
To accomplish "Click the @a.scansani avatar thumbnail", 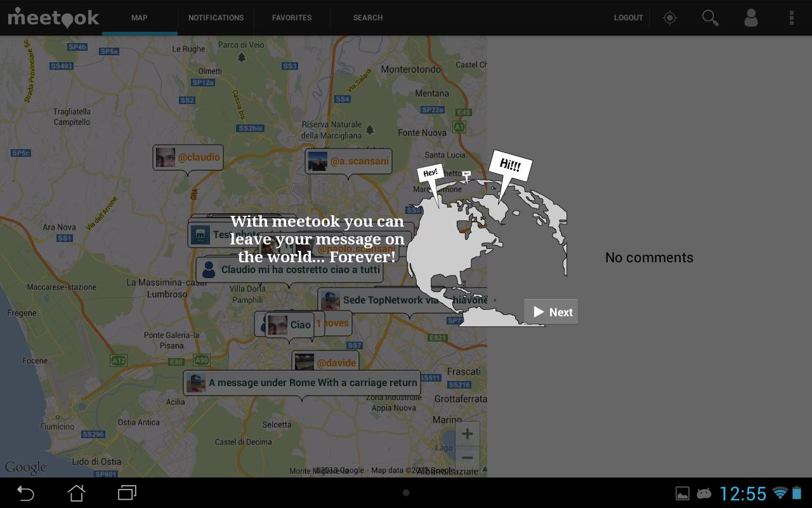I will [318, 161].
